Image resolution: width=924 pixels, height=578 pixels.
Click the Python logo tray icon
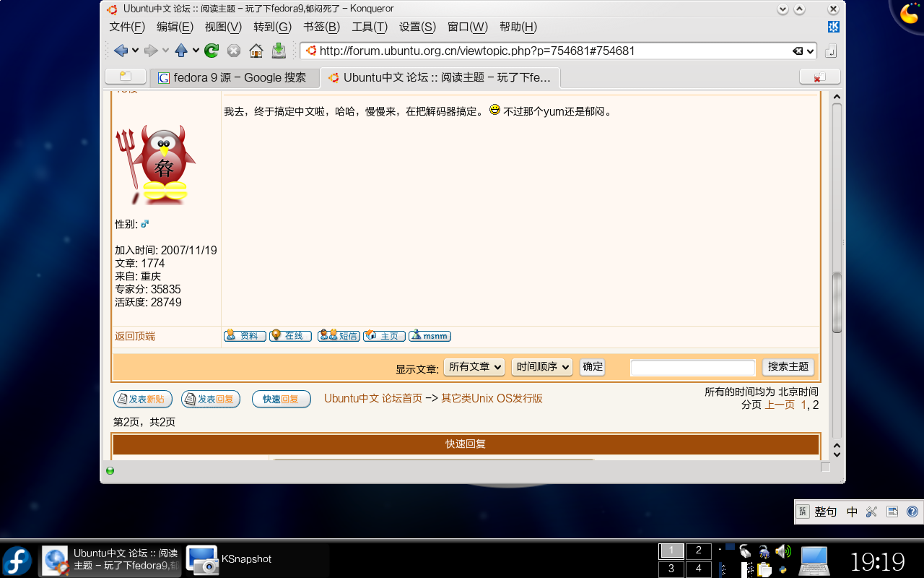click(x=783, y=569)
